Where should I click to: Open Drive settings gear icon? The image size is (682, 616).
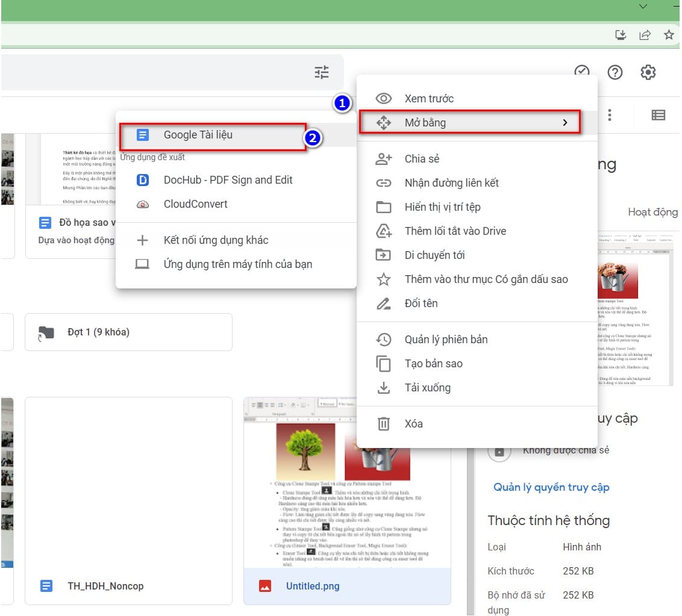(x=648, y=72)
